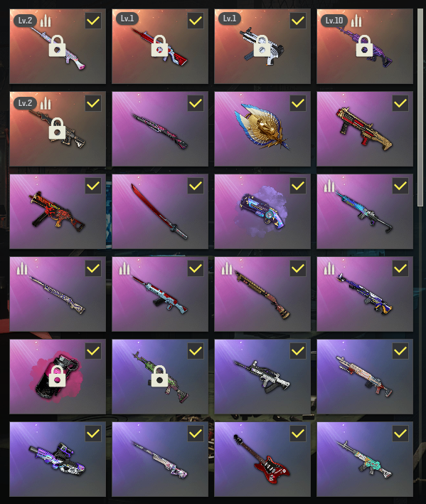Click the pink smoke grenade item
This screenshot has width=426, height=504.
(58, 377)
